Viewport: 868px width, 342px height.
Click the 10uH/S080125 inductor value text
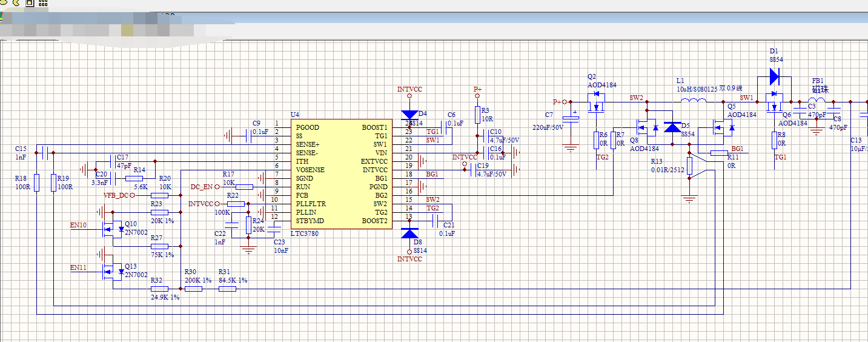coord(697,89)
